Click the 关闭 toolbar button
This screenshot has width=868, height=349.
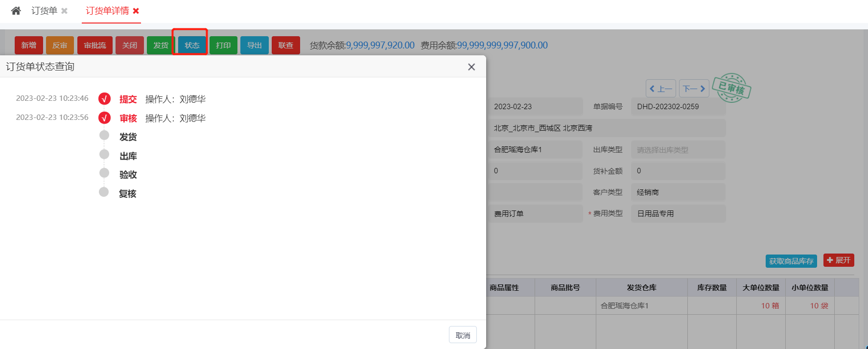click(130, 45)
